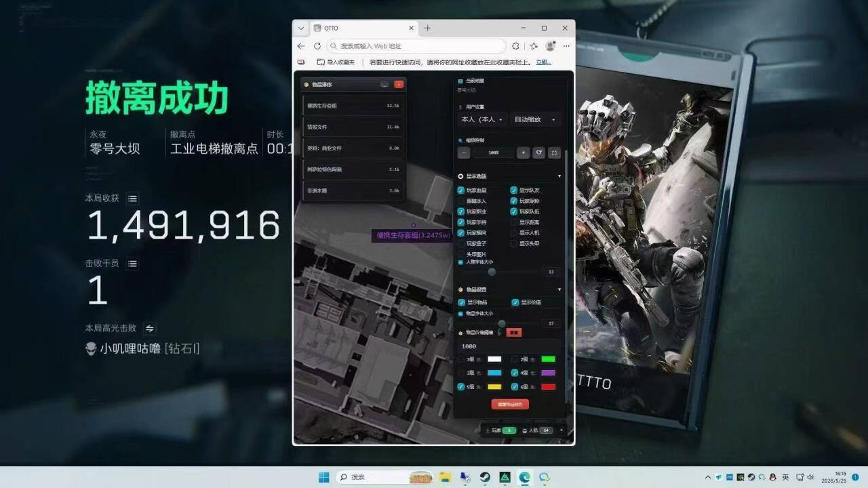Screen dimensions: 868x488
Task: Open the browser favorites star icon
Action: (x=534, y=46)
